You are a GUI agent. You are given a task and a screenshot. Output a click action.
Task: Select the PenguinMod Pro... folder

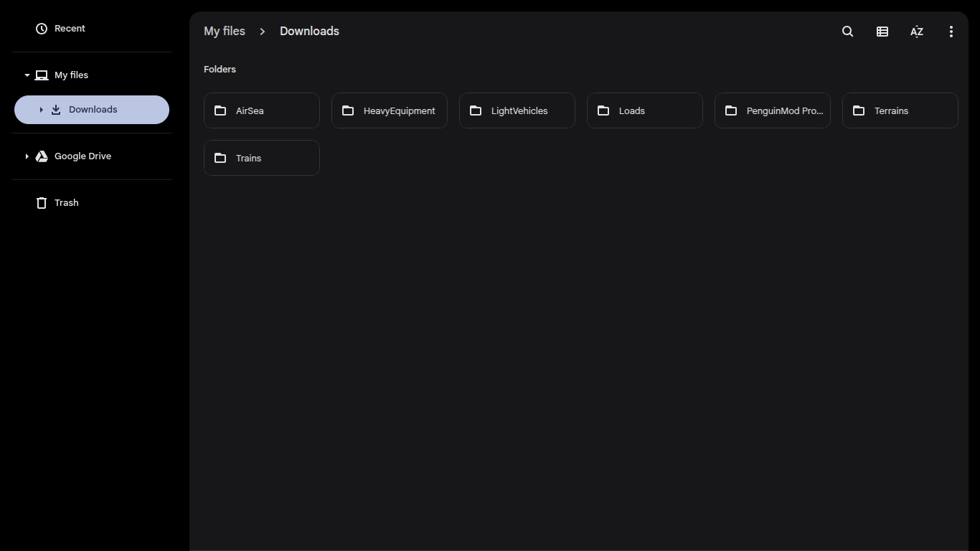(773, 110)
